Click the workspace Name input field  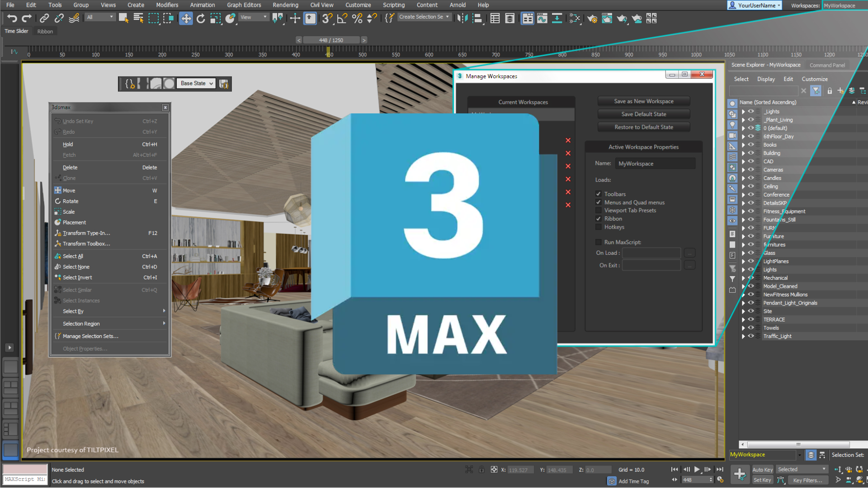coord(655,164)
